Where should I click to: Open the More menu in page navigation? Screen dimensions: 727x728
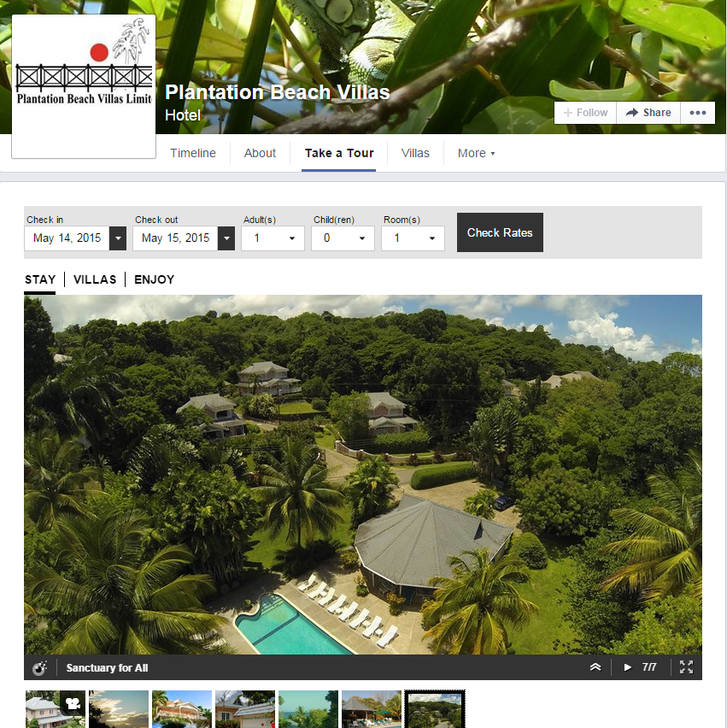point(477,153)
